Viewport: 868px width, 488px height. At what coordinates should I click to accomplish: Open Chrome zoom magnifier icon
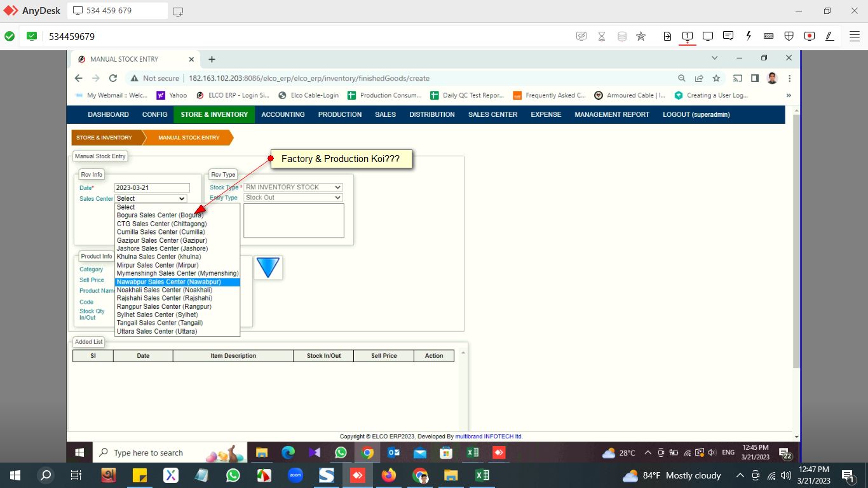682,78
